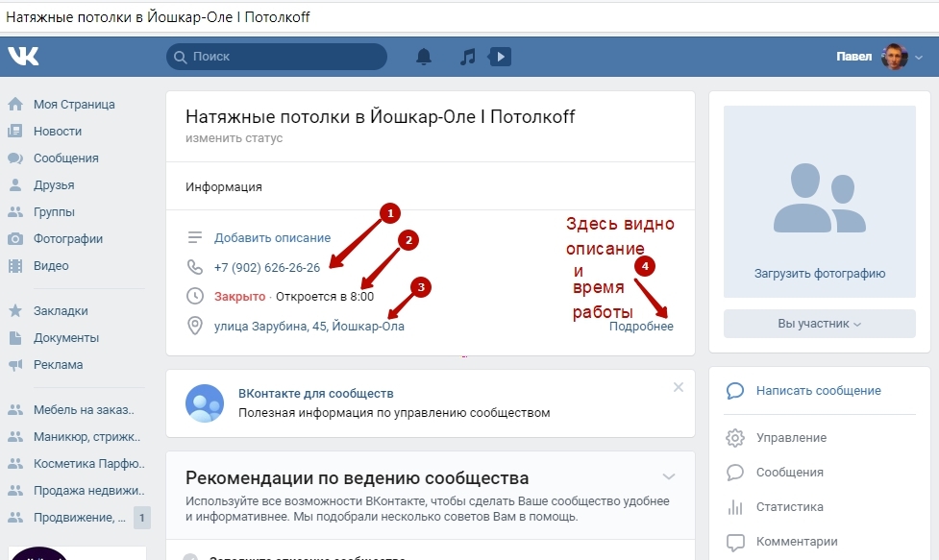Image resolution: width=939 pixels, height=560 pixels.
Task: Click the VK logo in header
Action: tap(23, 57)
